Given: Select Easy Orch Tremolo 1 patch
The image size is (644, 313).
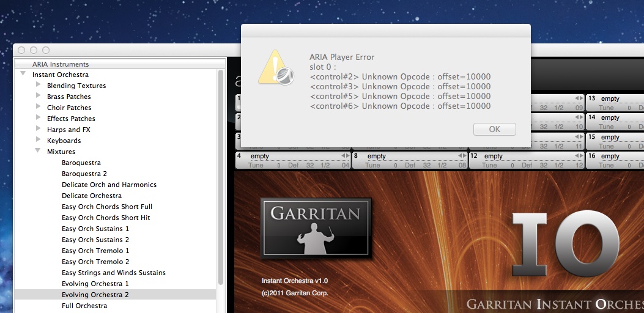Looking at the screenshot, I should (95, 251).
